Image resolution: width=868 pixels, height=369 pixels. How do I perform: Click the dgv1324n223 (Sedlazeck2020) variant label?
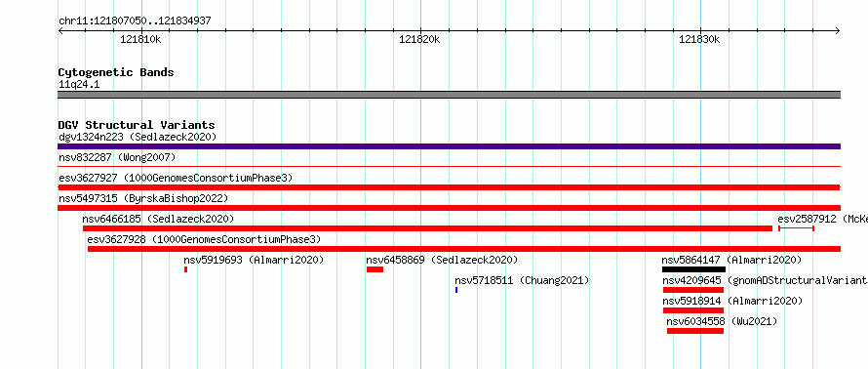point(138,137)
